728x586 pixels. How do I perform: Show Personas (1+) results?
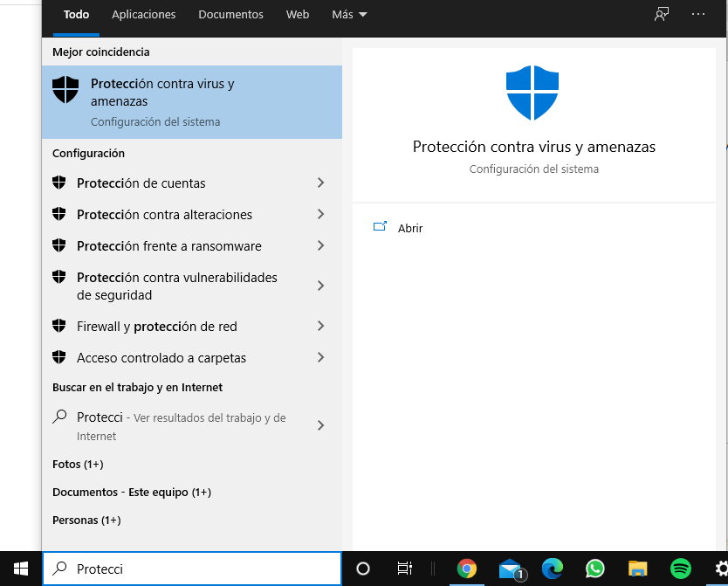pos(86,520)
